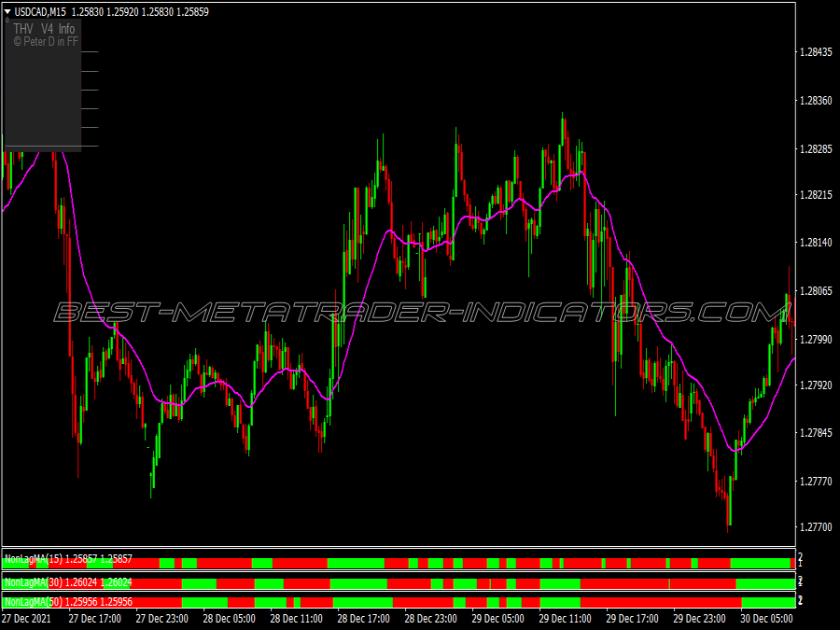Select price level 1.28435 on the price axis
This screenshot has width=840, height=630.
click(x=816, y=52)
